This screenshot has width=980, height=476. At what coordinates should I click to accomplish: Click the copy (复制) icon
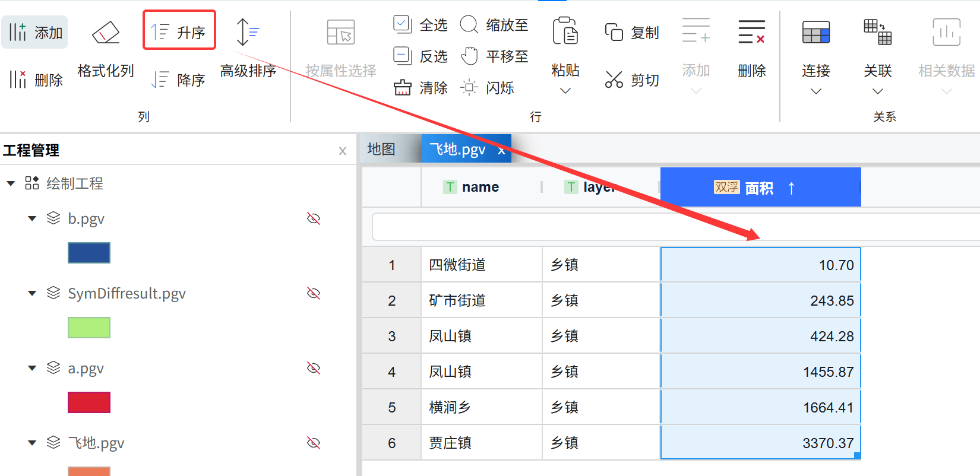point(614,32)
